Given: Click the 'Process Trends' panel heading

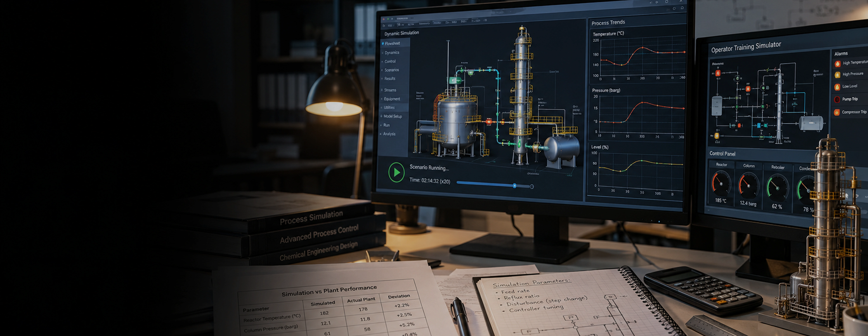Looking at the screenshot, I should tap(608, 23).
